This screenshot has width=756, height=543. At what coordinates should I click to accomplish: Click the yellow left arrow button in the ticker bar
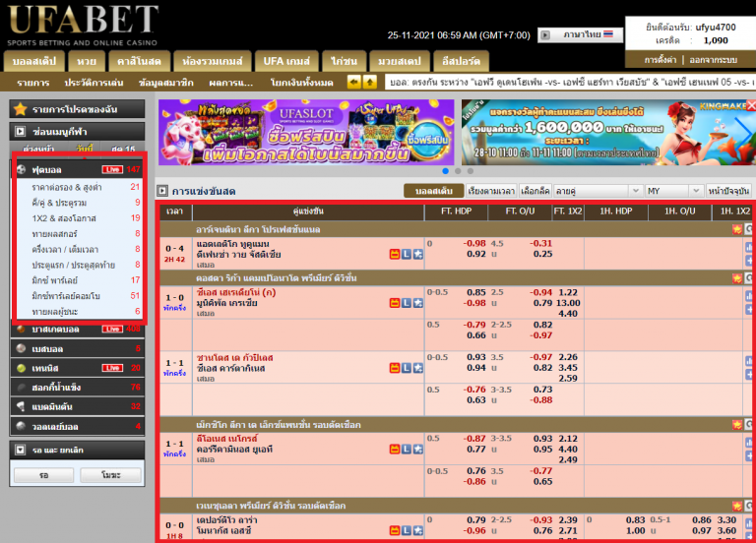pos(354,82)
